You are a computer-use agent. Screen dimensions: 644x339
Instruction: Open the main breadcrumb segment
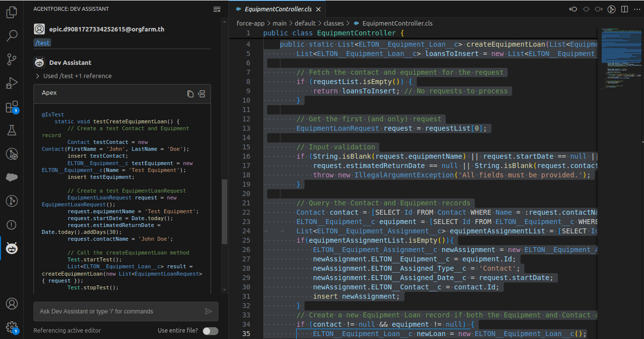pyautogui.click(x=279, y=23)
